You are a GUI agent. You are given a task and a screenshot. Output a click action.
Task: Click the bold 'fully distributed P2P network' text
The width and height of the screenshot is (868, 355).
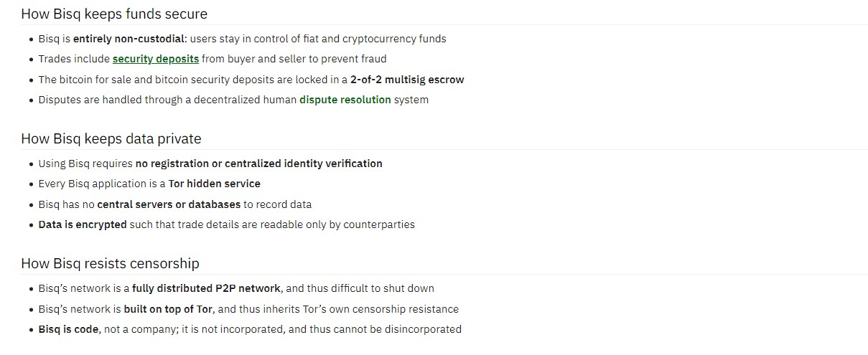206,288
